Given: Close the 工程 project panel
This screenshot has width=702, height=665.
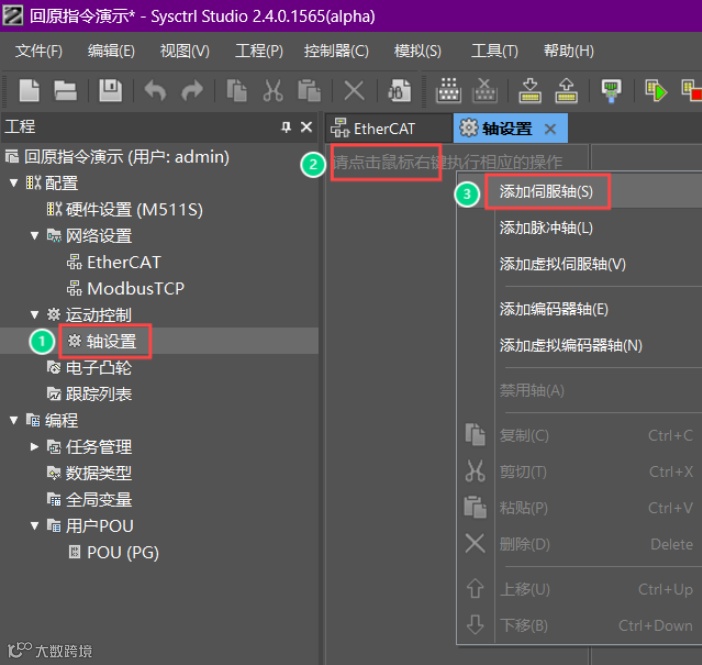Looking at the screenshot, I should 306,127.
